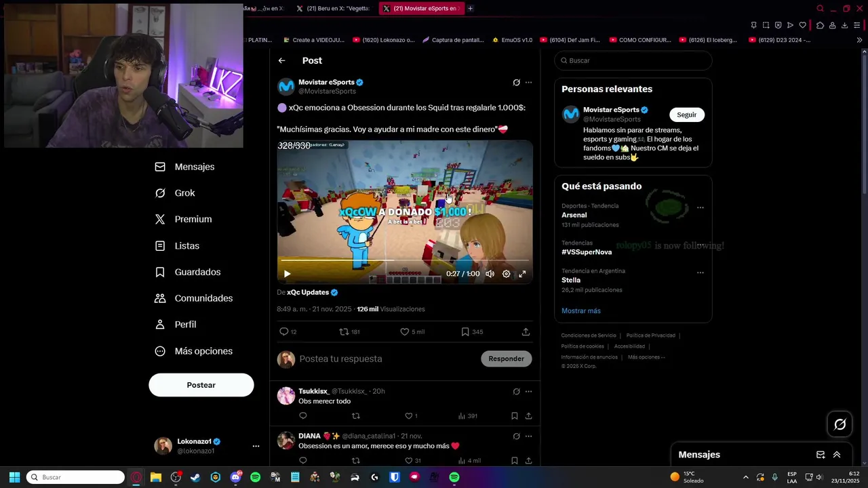868x488 pixels.
Task: Like DIANA comment with 31 likes
Action: (x=408, y=460)
